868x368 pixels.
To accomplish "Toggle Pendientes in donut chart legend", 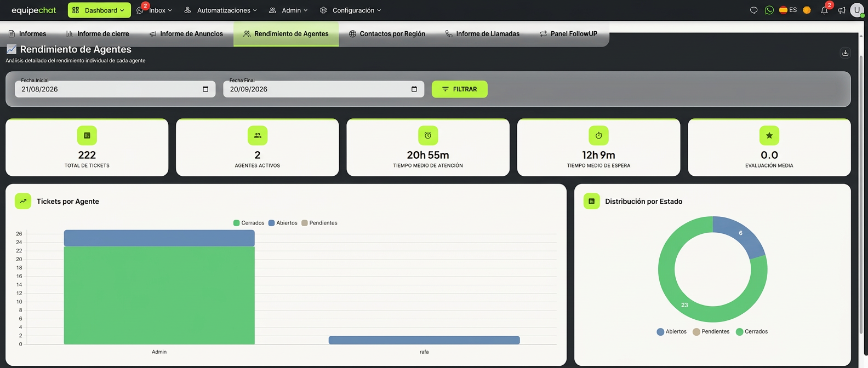I will point(711,332).
